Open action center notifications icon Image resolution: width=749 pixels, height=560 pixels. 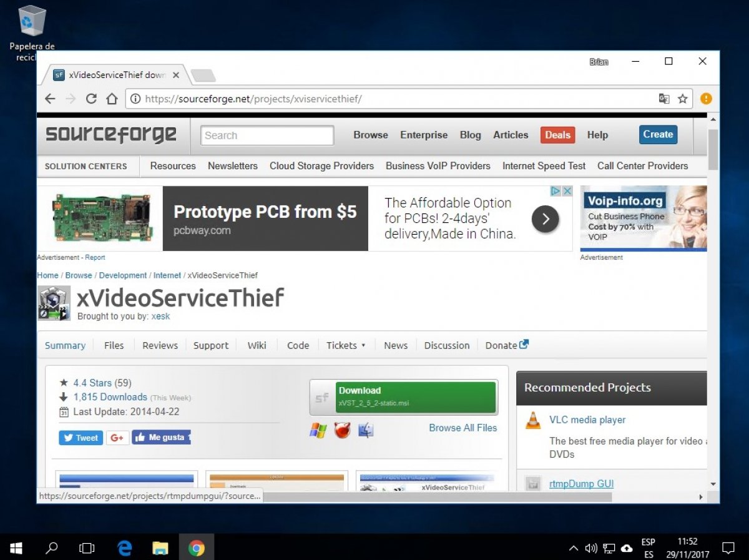click(728, 548)
